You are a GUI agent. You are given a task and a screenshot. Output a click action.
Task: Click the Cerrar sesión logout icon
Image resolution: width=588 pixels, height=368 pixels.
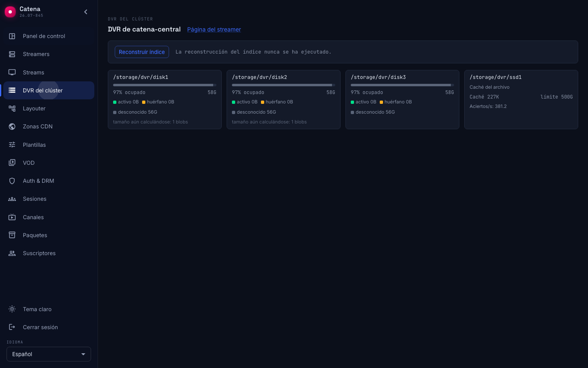[x=12, y=327]
